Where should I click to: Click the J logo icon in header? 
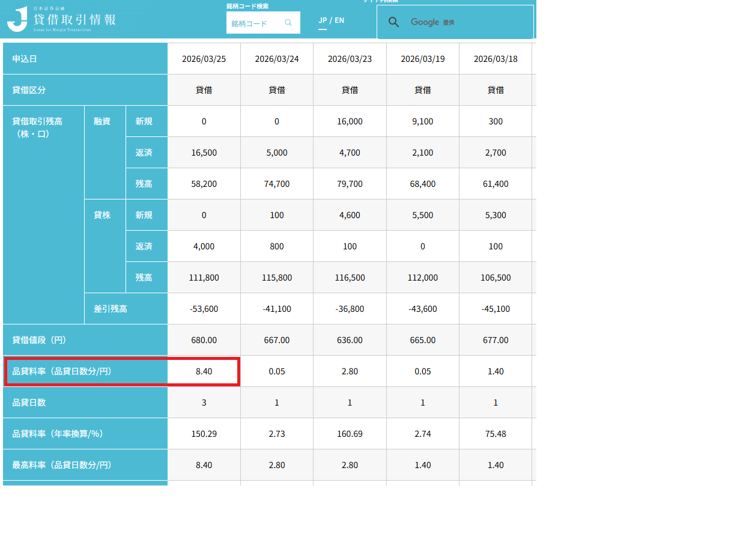[17, 19]
